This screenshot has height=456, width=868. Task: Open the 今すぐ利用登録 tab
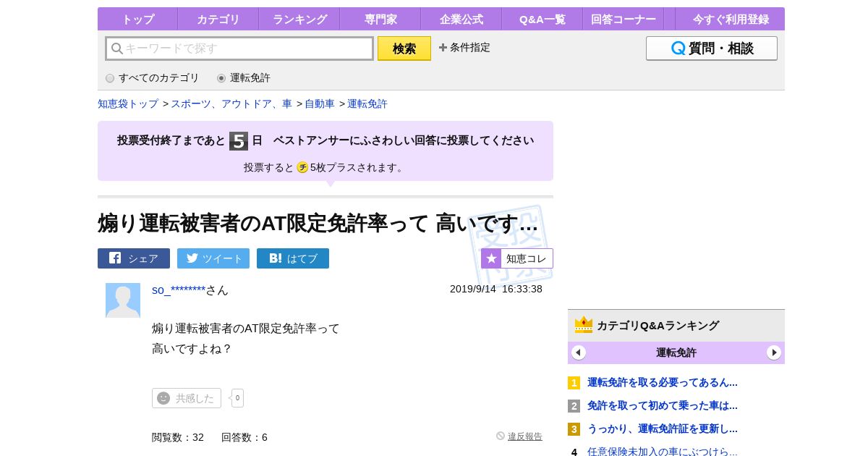[x=731, y=19]
